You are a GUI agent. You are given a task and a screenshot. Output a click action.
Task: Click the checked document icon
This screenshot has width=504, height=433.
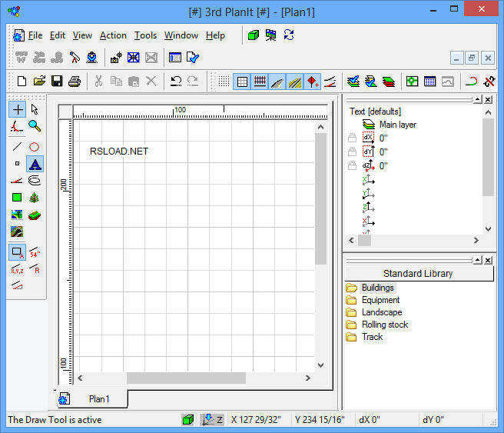pyautogui.click(x=193, y=58)
